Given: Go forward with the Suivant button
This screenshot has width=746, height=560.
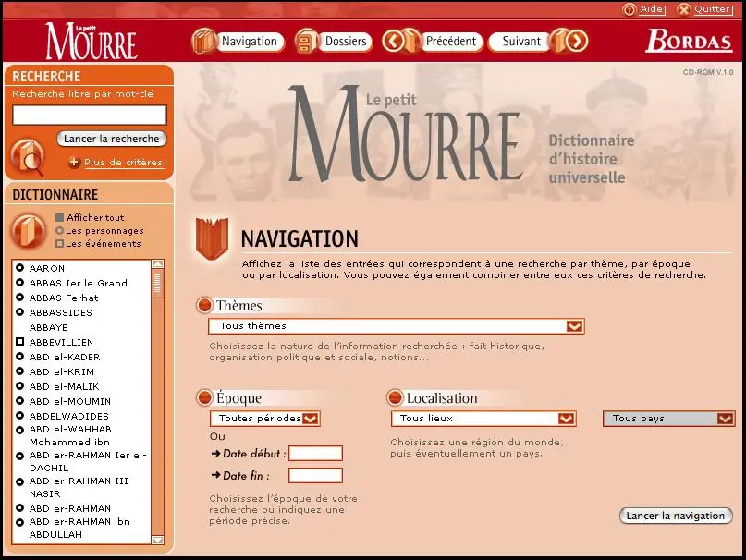Looking at the screenshot, I should (x=520, y=42).
